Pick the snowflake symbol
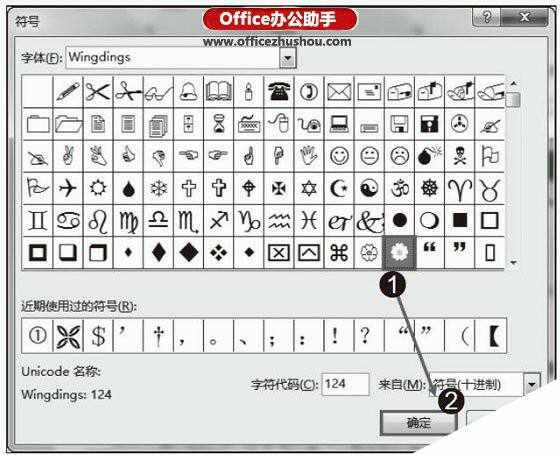Screen dimensions: 560x455 point(158,188)
